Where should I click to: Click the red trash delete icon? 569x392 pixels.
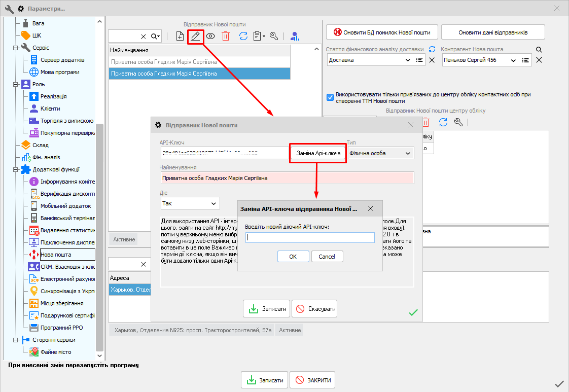(x=226, y=36)
